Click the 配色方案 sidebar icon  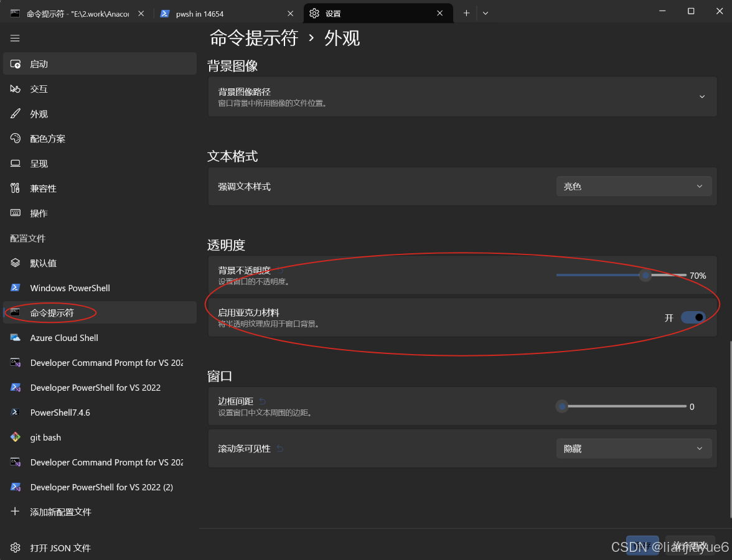point(15,138)
